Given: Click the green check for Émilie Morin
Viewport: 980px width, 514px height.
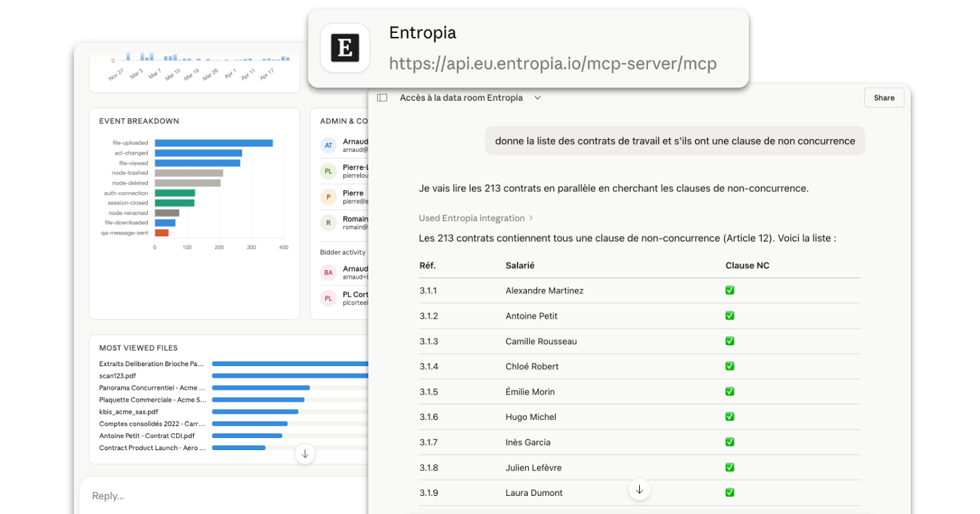Looking at the screenshot, I should click(729, 392).
